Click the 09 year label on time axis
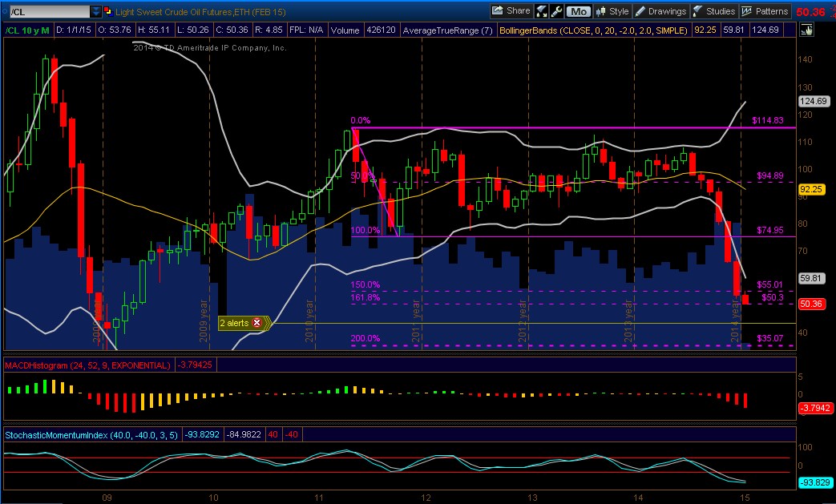Image resolution: width=836 pixels, height=504 pixels. (x=107, y=498)
